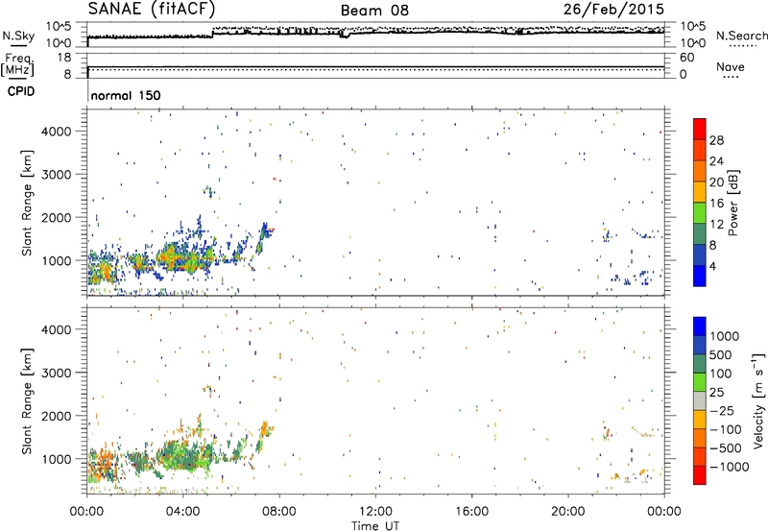Click the 20:00 time tick label
Viewport: 768px width, 532px height.
568,512
